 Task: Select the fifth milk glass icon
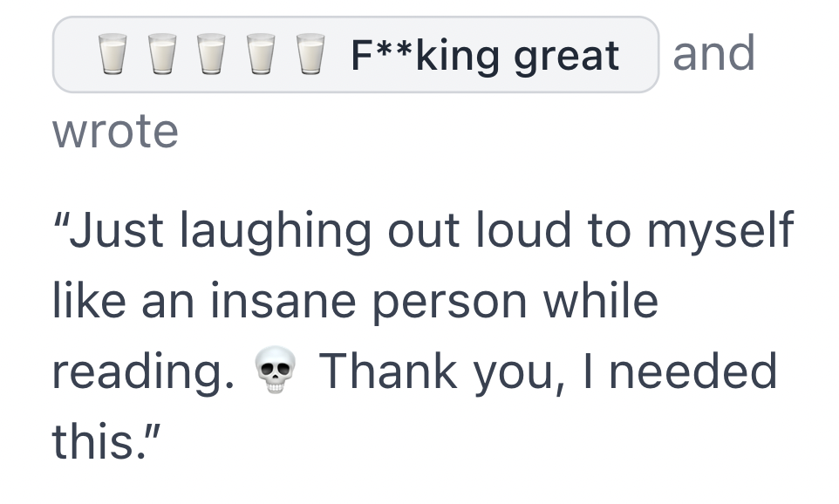[310, 54]
